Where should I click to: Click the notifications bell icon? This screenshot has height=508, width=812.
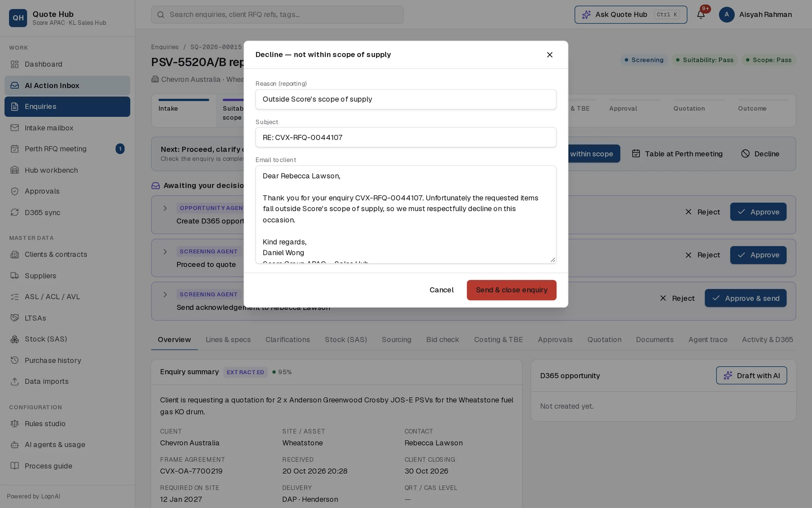click(x=701, y=15)
